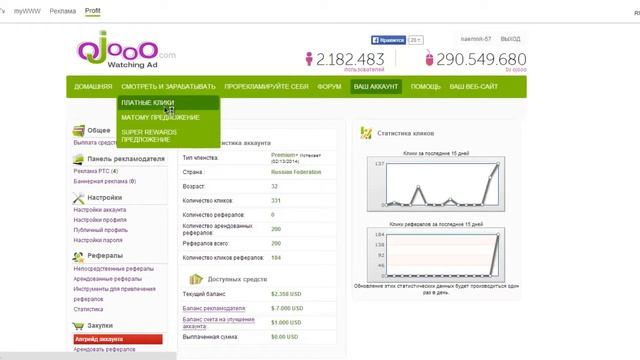Click the pink user count icon

tap(309, 59)
